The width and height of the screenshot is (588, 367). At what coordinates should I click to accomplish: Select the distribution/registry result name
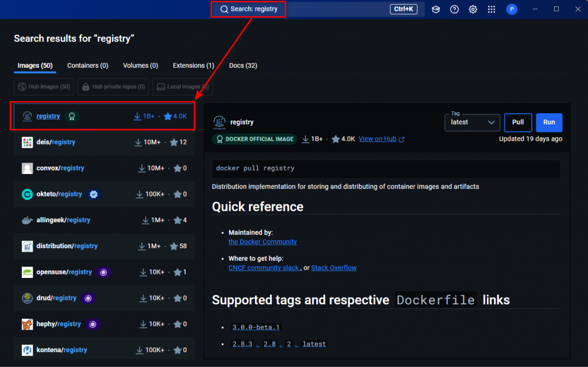[x=67, y=246]
